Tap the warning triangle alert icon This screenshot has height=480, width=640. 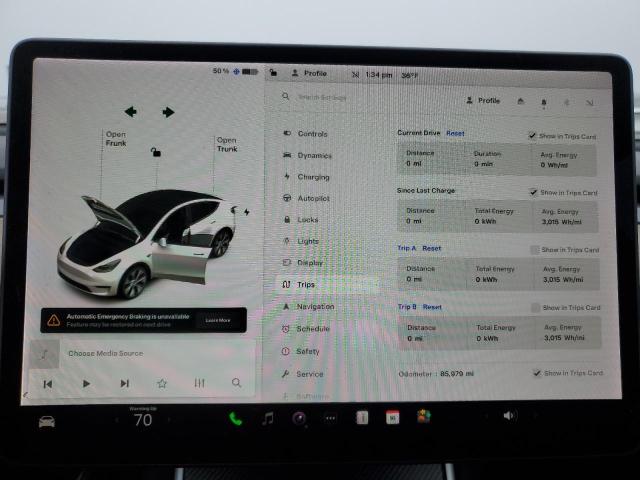(x=53, y=320)
